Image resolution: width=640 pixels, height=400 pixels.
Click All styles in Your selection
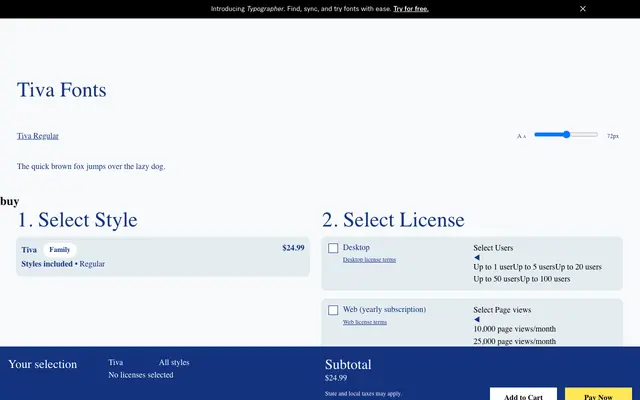174,362
